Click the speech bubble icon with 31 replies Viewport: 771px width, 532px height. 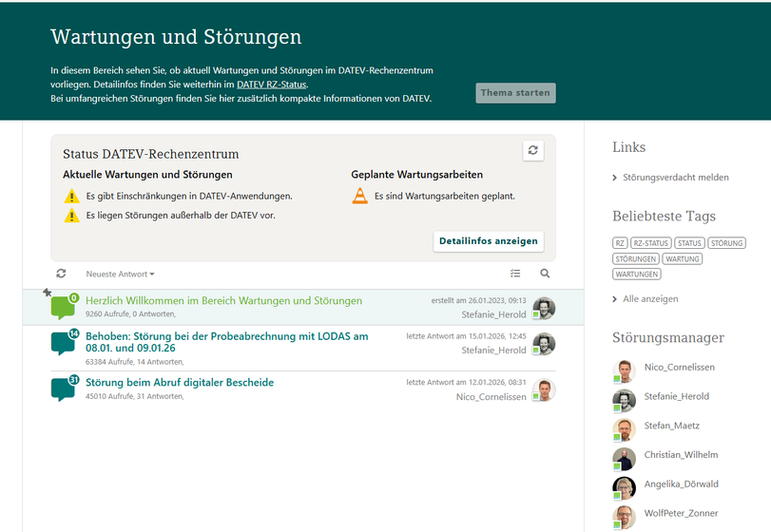tap(63, 389)
